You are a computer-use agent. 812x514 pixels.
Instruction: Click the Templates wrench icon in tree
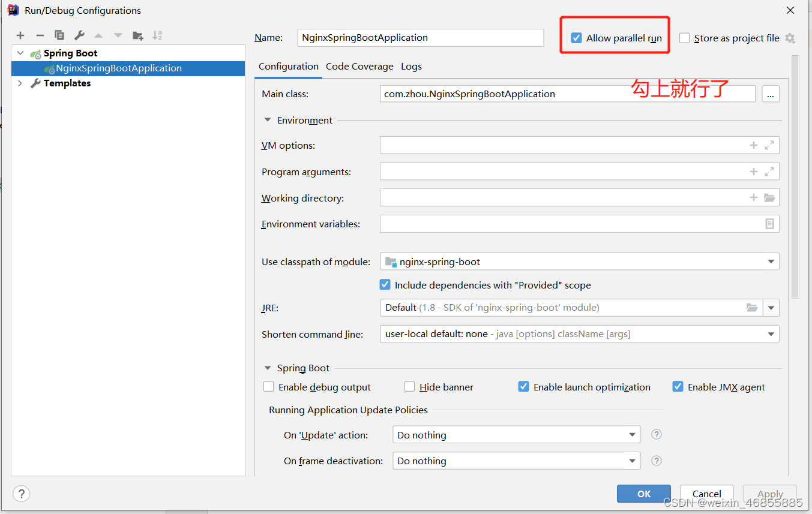(x=35, y=83)
